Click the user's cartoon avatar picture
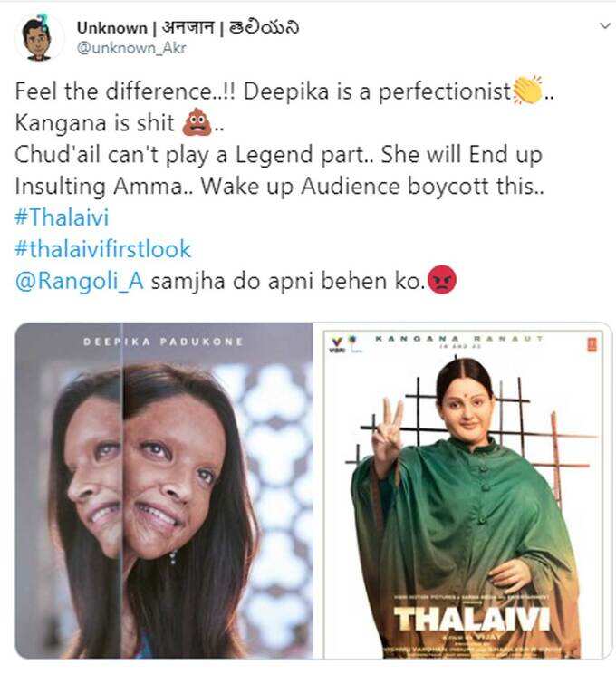Screen dimensions: 616x674 pyautogui.click(x=39, y=38)
